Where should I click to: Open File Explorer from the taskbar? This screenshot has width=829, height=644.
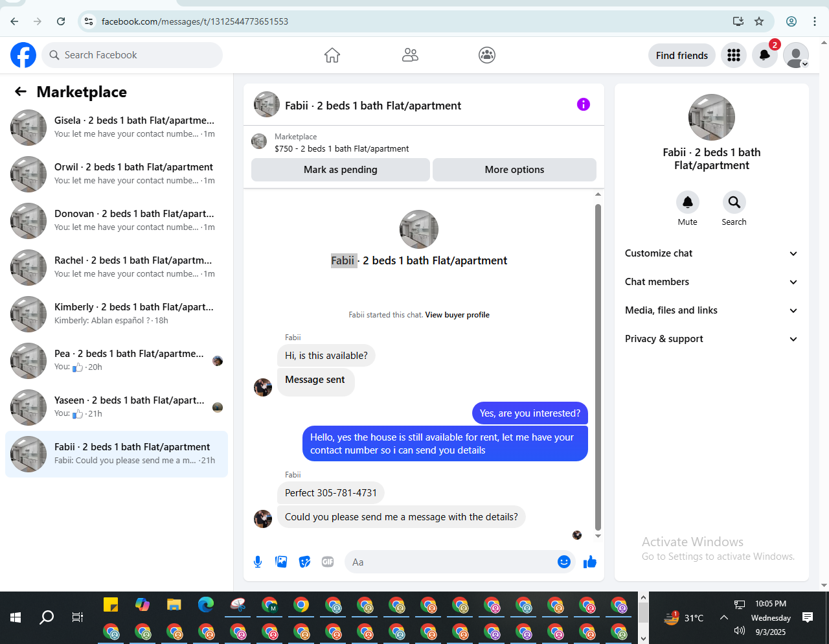tap(174, 604)
